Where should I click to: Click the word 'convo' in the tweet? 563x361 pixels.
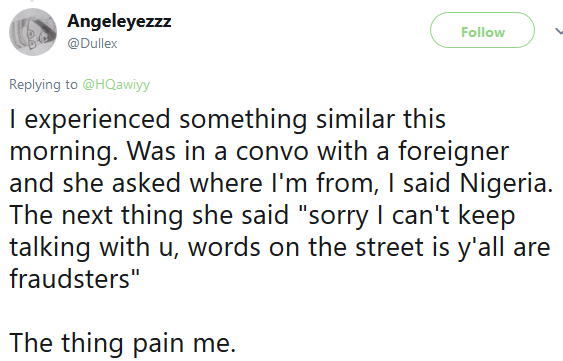(272, 151)
